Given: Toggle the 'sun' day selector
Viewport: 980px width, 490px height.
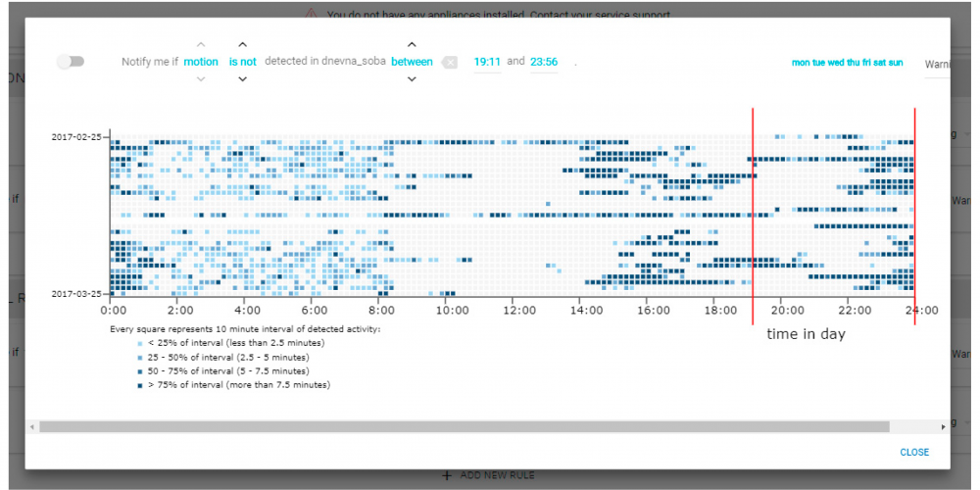Looking at the screenshot, I should 896,63.
